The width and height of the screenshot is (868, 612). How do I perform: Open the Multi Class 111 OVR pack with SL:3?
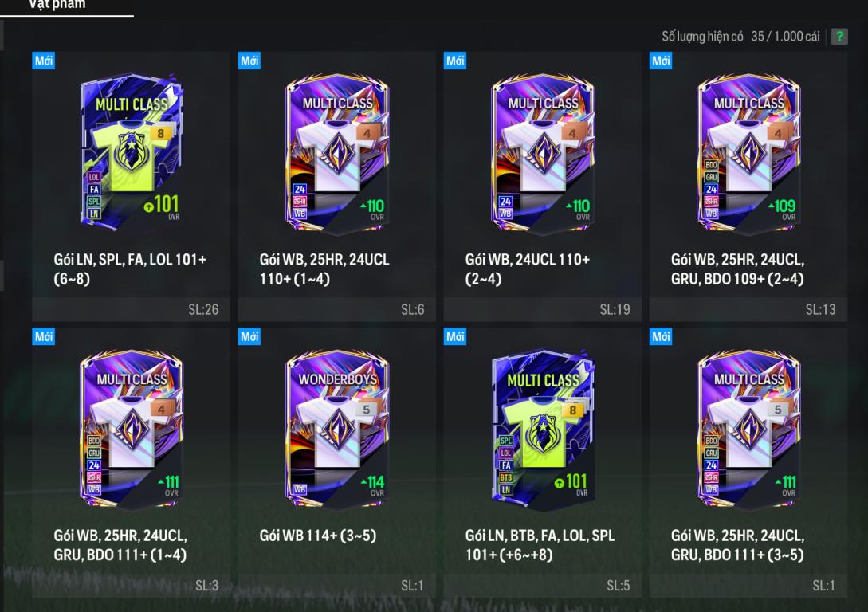tap(132, 462)
